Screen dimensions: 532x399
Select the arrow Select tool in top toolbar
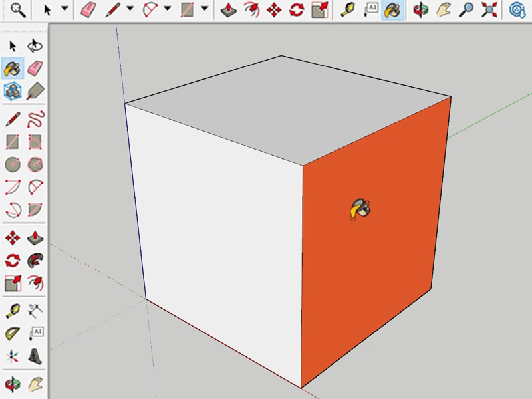click(47, 10)
